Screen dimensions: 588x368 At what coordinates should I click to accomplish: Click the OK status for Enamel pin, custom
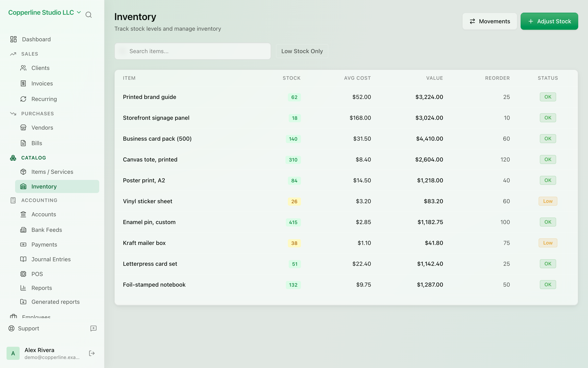pos(548,222)
